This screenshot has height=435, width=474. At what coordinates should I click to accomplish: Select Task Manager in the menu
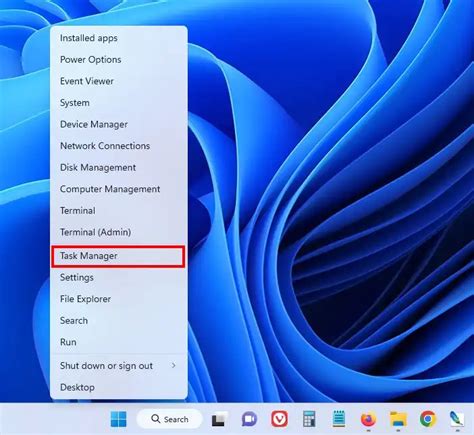point(118,256)
